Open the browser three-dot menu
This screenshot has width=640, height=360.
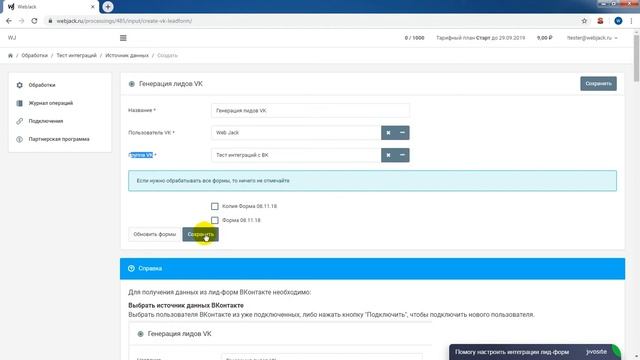pos(631,21)
